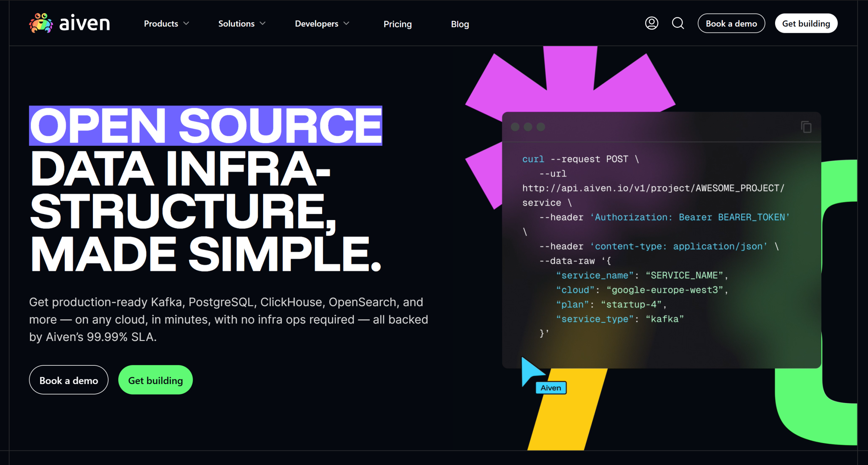
Task: Click the curl --request POST code line
Action: (x=580, y=159)
